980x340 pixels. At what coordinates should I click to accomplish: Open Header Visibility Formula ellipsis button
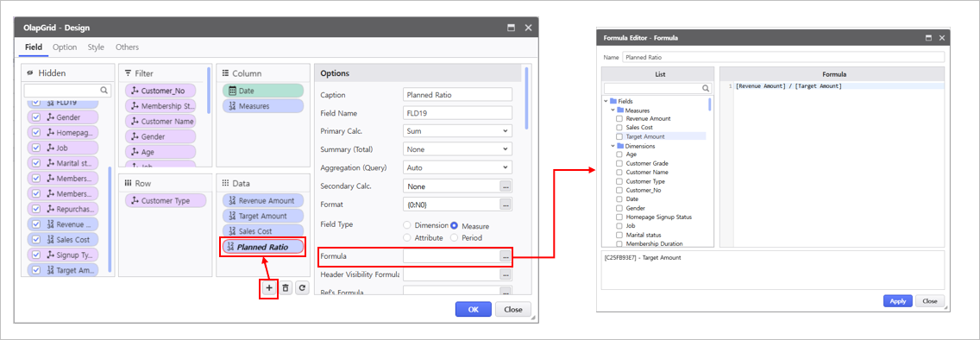pyautogui.click(x=506, y=274)
